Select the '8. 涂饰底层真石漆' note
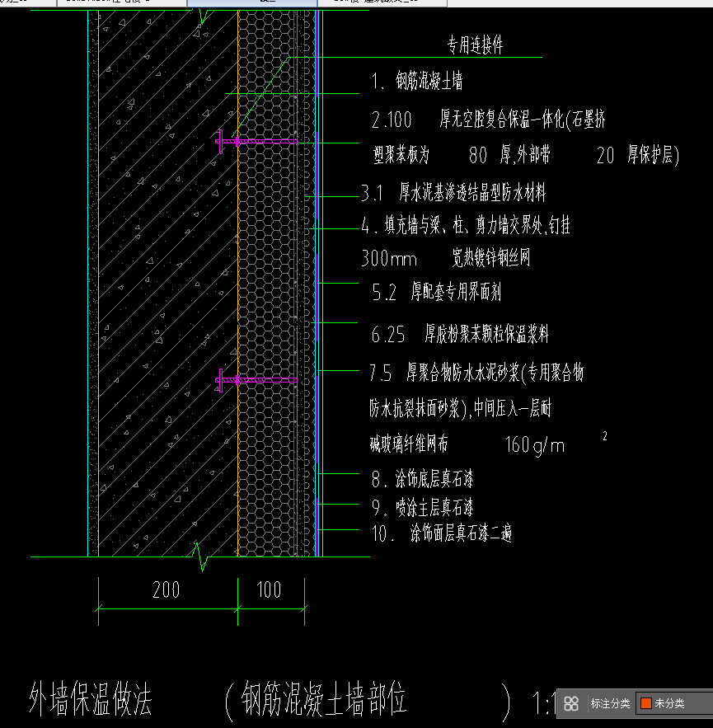Image resolution: width=713 pixels, height=728 pixels. click(x=422, y=479)
